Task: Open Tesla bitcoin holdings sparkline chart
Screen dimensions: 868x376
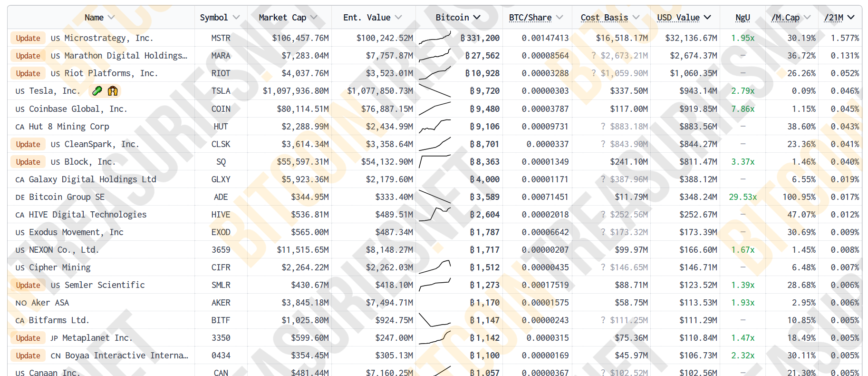Action: pyautogui.click(x=434, y=91)
